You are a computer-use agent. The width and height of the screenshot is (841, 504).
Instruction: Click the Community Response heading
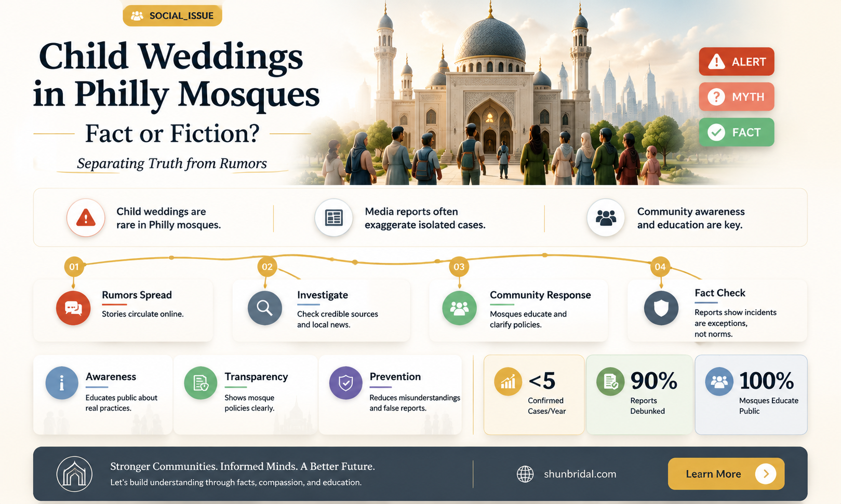point(540,295)
